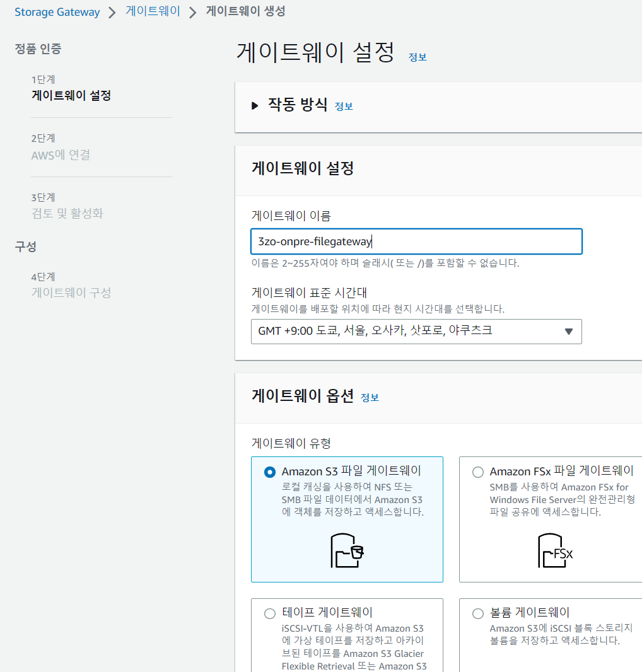642x672 pixels.
Task: Click breadcrumb chevron after Storage Gateway
Action: pyautogui.click(x=112, y=13)
